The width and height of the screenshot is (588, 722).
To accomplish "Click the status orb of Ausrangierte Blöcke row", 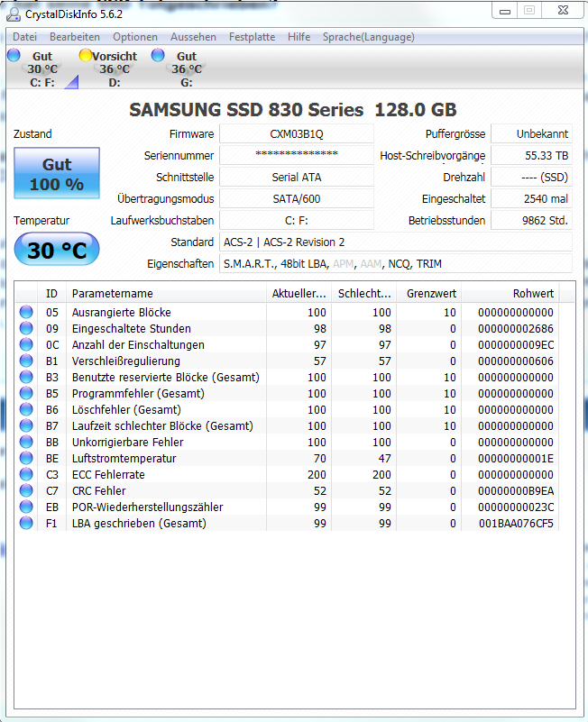I will 26,312.
